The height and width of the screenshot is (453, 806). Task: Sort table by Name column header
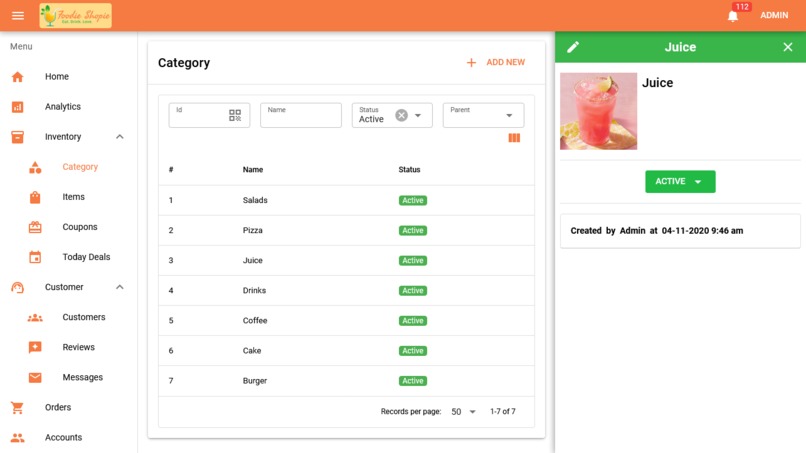(x=253, y=170)
